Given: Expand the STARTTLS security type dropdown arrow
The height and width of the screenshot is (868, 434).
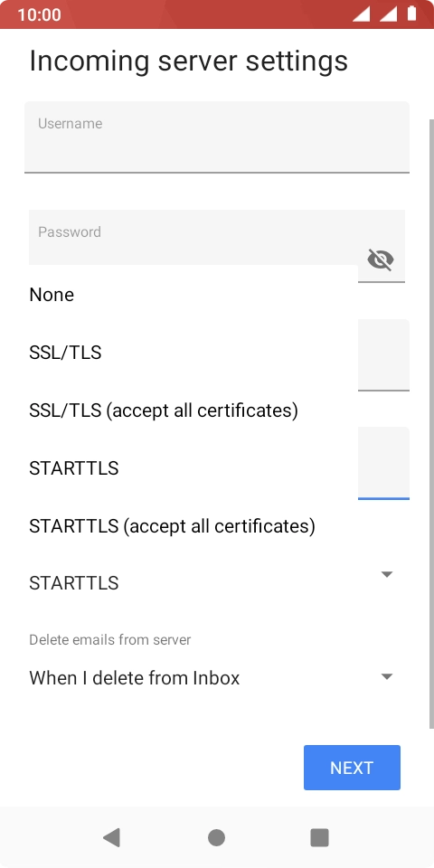Looking at the screenshot, I should pyautogui.click(x=387, y=574).
